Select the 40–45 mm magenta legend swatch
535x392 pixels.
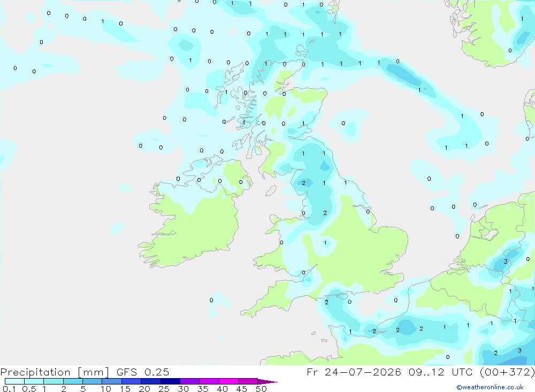[228, 381]
